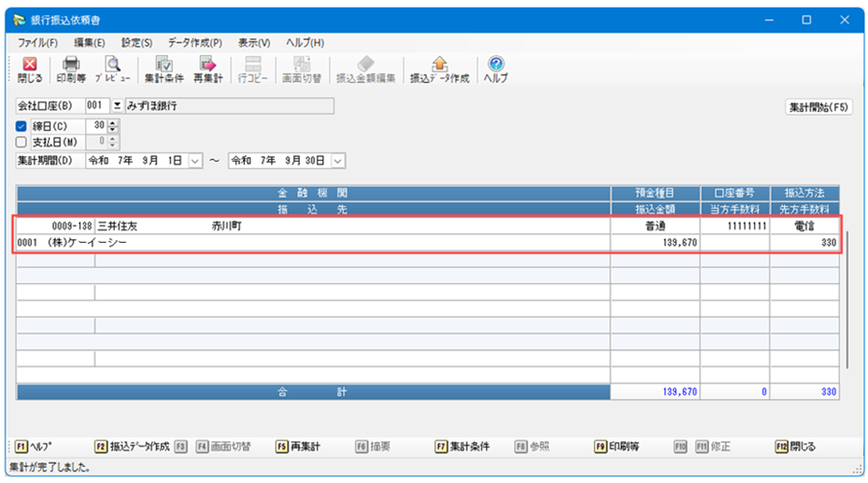This screenshot has width=868, height=483.
Task: Click the 閉じる toolbar icon
Action: [x=30, y=68]
